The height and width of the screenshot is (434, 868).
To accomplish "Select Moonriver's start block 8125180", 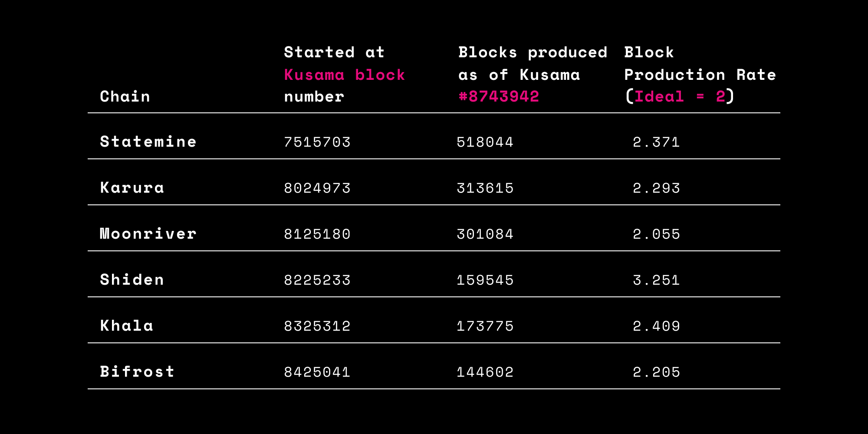I will pyautogui.click(x=317, y=234).
